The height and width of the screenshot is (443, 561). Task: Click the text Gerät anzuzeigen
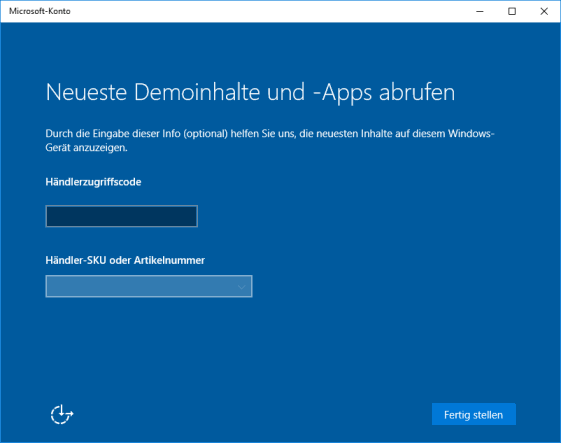pos(87,147)
